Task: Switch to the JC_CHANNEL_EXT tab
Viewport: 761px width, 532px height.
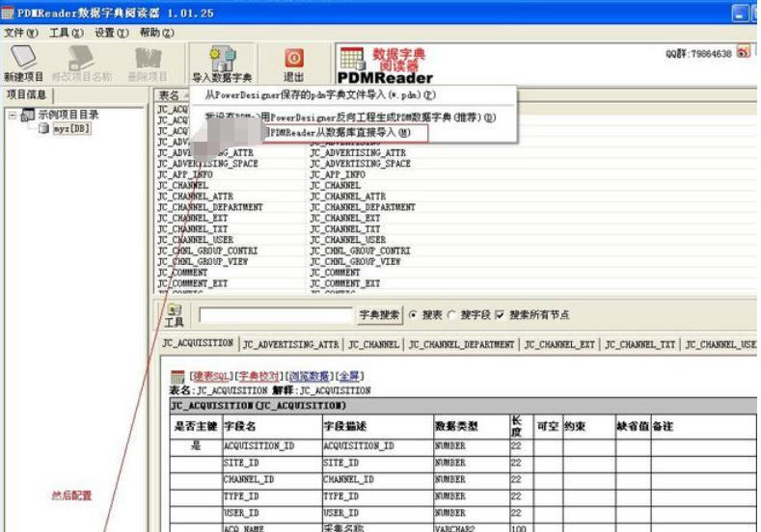Action: click(559, 344)
